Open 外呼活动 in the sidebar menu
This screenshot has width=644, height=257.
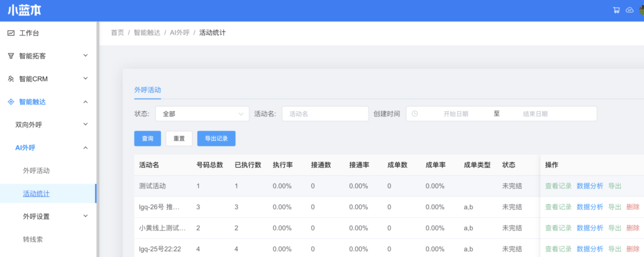coord(36,170)
